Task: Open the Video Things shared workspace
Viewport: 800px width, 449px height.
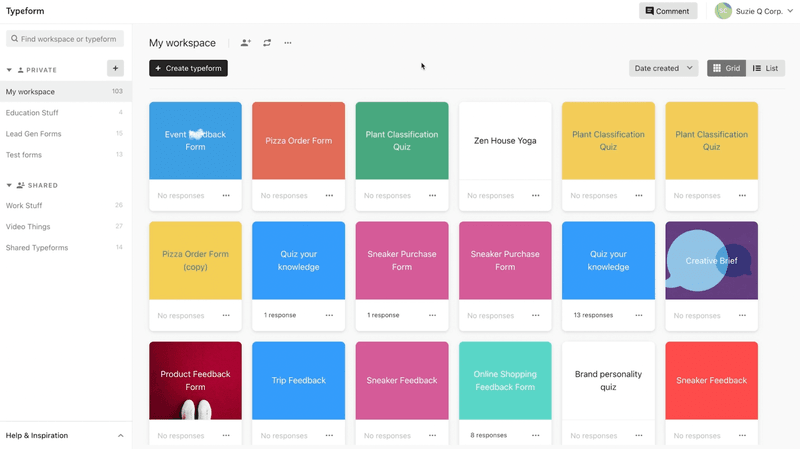Action: (66, 227)
